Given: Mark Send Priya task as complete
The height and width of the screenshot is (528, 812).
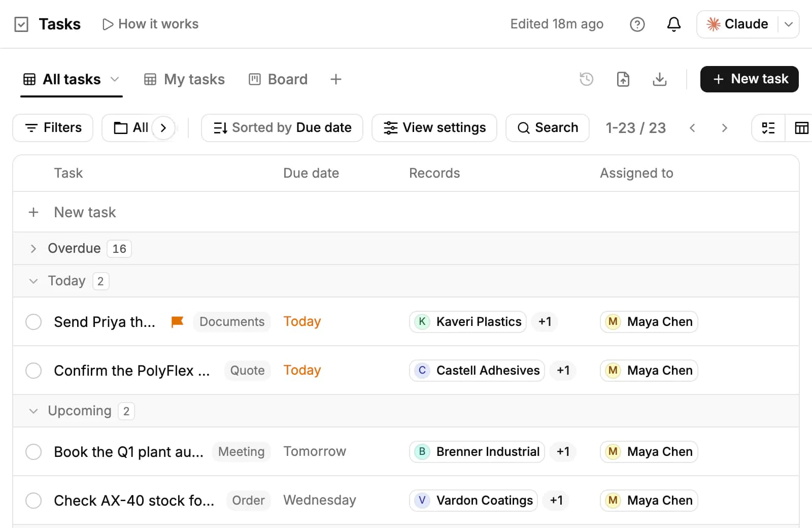Looking at the screenshot, I should click(x=33, y=322).
